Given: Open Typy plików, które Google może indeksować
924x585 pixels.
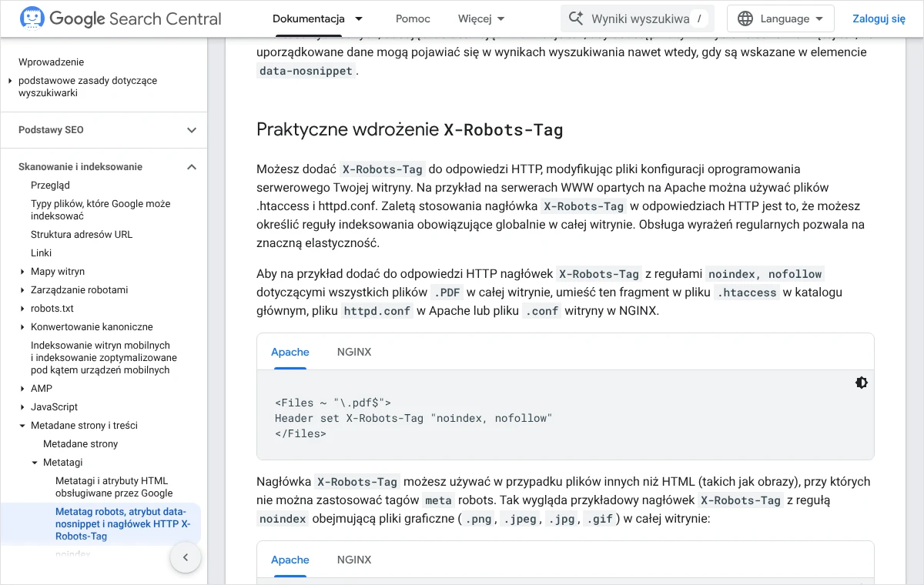Looking at the screenshot, I should coord(101,210).
